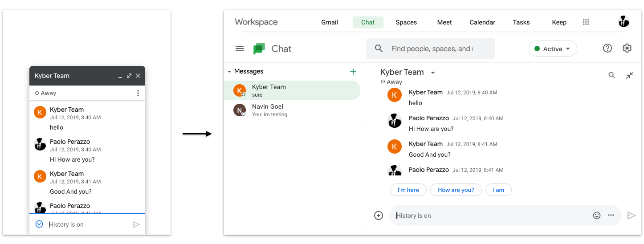
Task: Open the Keep tab
Action: tap(559, 22)
